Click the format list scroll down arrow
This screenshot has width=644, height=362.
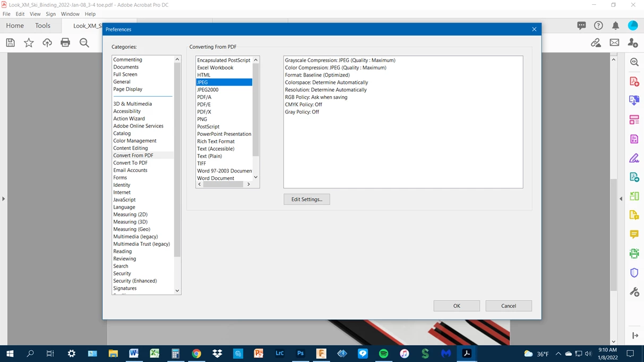tap(256, 177)
